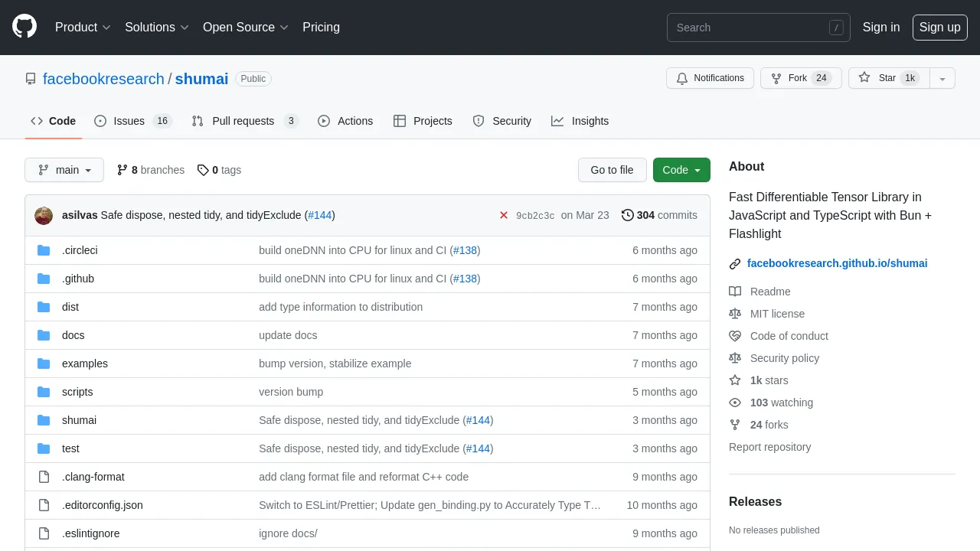The width and height of the screenshot is (980, 551).
Task: Click into the Search field
Action: click(x=758, y=28)
